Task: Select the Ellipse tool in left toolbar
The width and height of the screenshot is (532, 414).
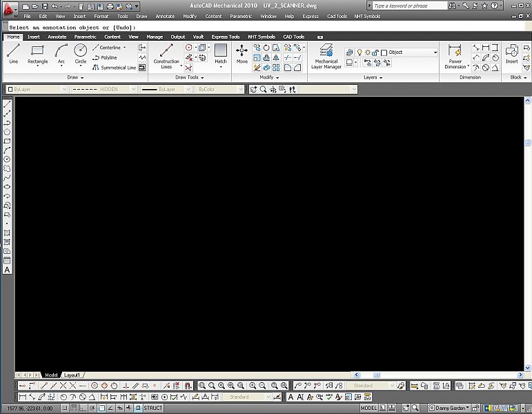Action: click(7, 187)
